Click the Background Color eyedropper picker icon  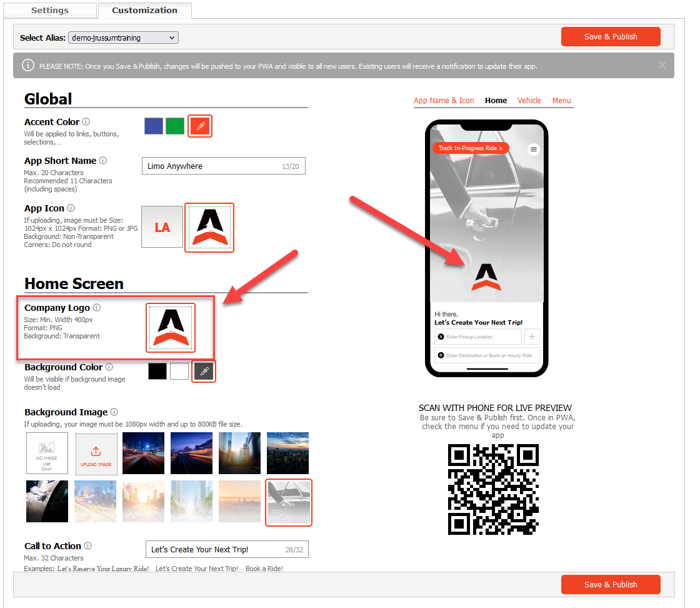coord(204,371)
